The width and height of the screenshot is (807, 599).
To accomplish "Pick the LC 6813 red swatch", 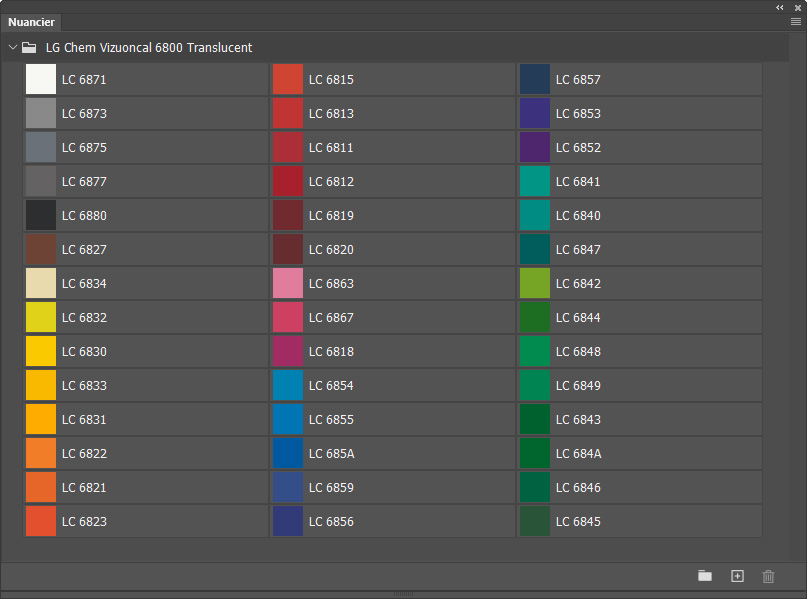I will click(x=288, y=113).
